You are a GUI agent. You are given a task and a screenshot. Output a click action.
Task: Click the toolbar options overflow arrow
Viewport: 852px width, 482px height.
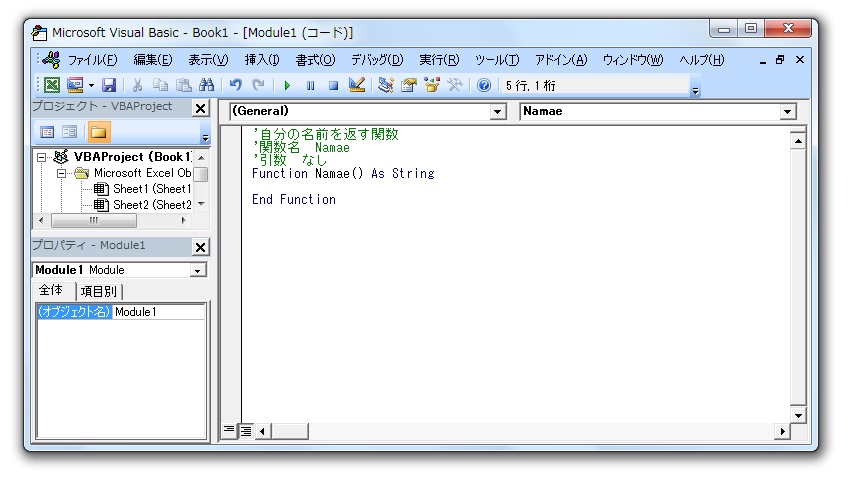coord(696,91)
